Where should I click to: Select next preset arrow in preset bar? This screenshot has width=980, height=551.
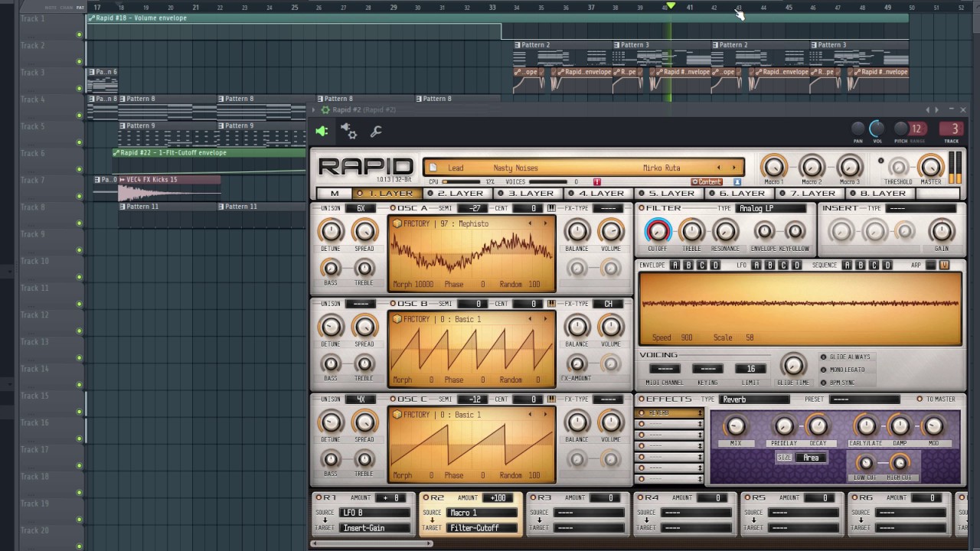coord(733,168)
